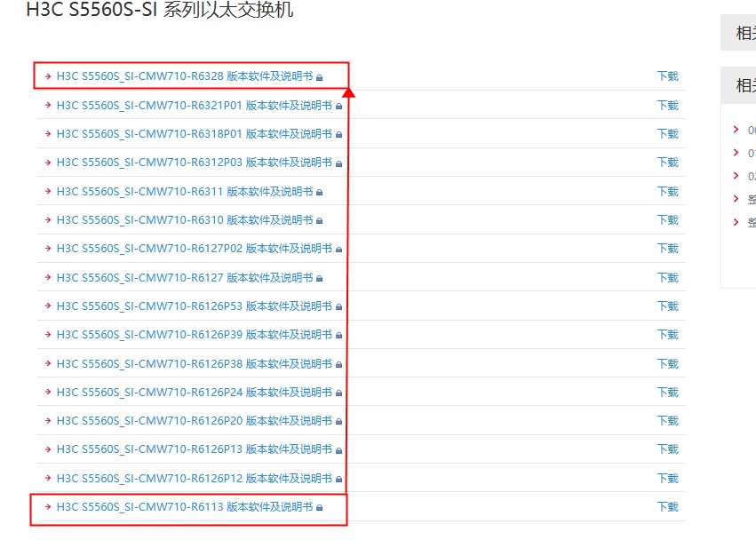Click the sidebar chevron beside the 02 item
Image resolution: width=756 pixels, height=540 pixels.
coord(736,176)
